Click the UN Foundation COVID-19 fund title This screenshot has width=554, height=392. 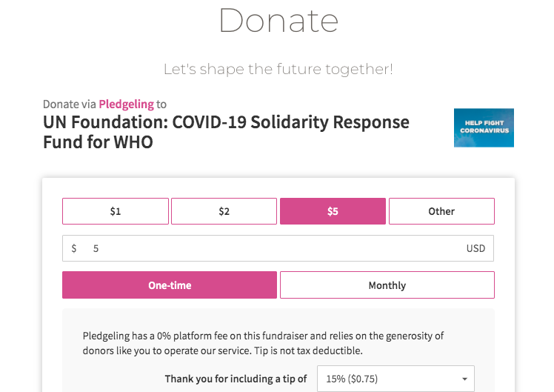pyautogui.click(x=226, y=132)
